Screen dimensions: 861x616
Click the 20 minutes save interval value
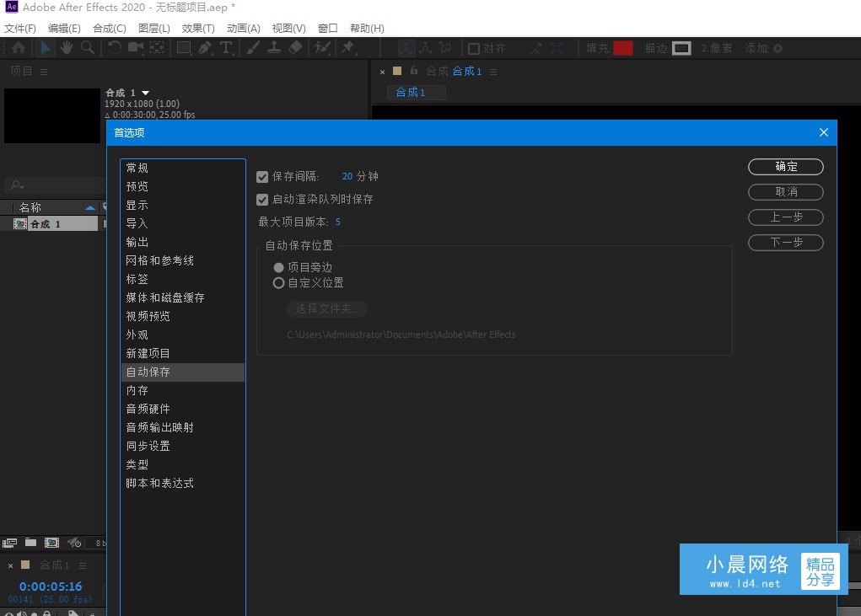347,177
